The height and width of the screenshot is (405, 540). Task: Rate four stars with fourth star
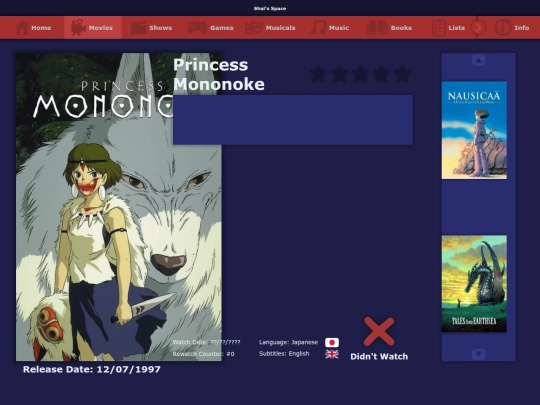381,74
